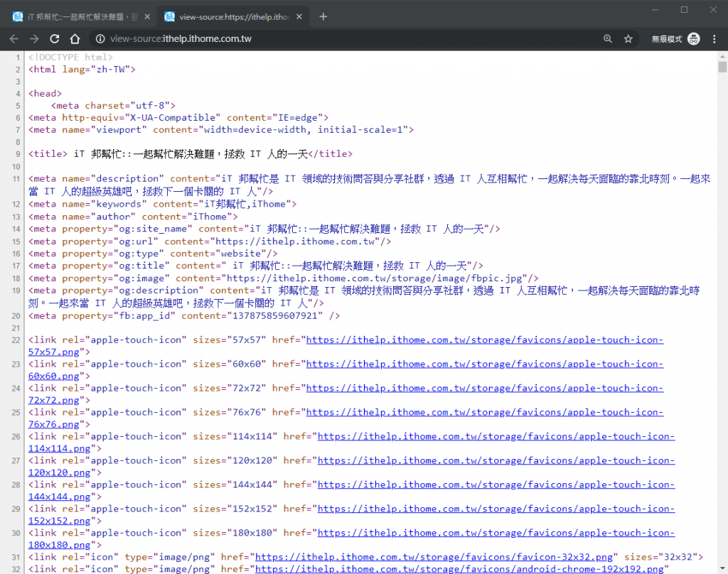Click the og:image meta line
The width and height of the screenshot is (728, 574).
(283, 278)
